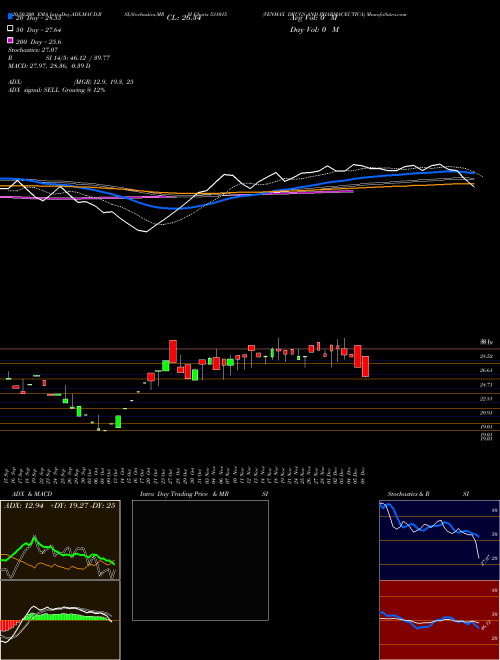
Task: Click the 'Day Vol: 0 M' label
Action: [x=315, y=29]
